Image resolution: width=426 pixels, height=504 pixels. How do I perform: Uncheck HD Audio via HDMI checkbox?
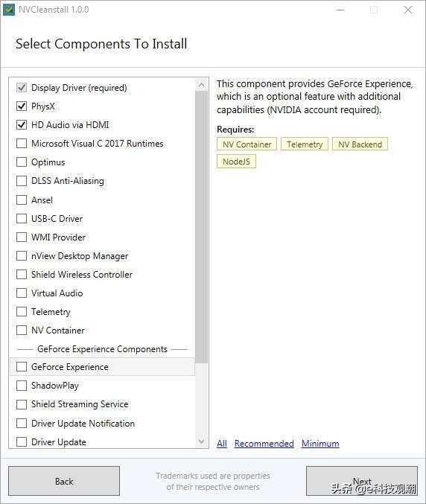click(22, 125)
